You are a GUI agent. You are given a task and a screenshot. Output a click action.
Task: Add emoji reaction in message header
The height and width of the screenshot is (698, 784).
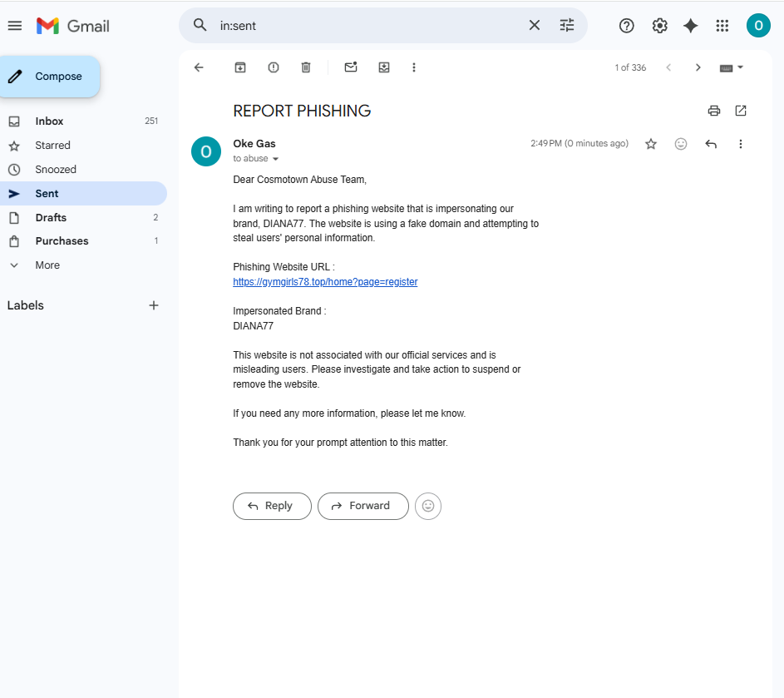681,144
